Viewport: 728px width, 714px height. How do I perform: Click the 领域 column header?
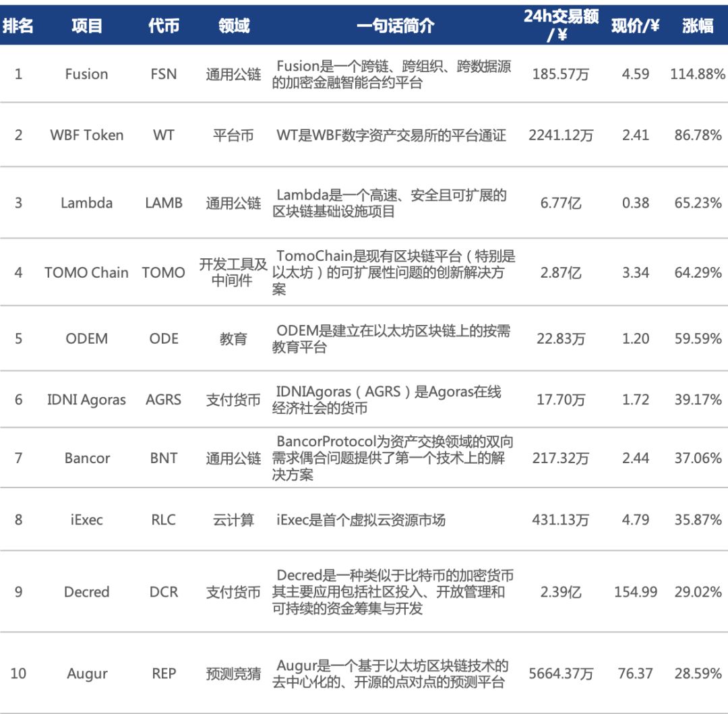point(234,26)
